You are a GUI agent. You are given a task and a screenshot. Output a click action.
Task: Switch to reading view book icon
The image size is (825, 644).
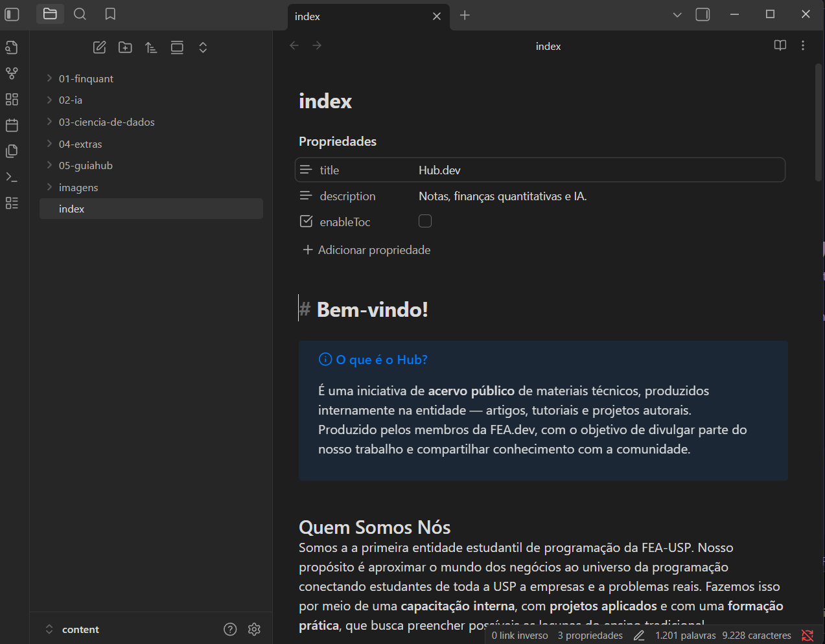tap(780, 45)
